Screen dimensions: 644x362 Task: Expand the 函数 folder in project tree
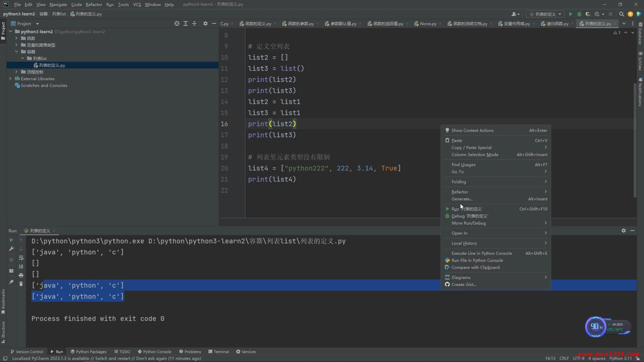pyautogui.click(x=16, y=38)
